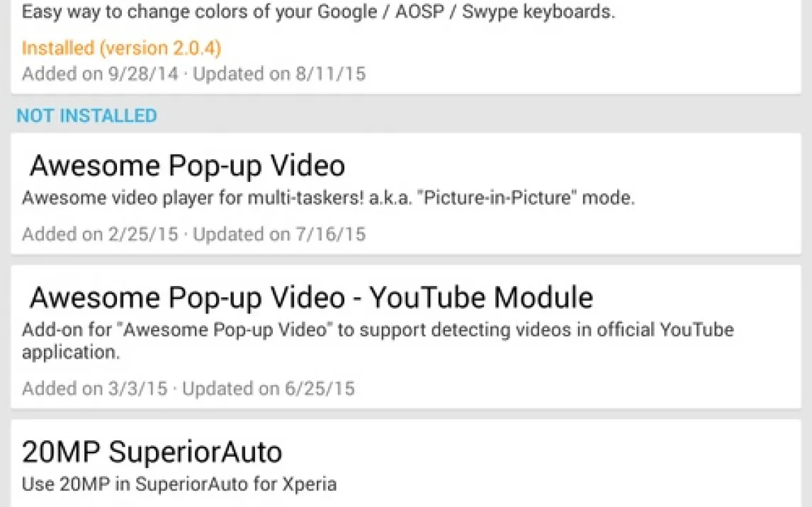Click the 'Added on 2/25/15' date text
Screen dimensions: 812x507
[100, 234]
